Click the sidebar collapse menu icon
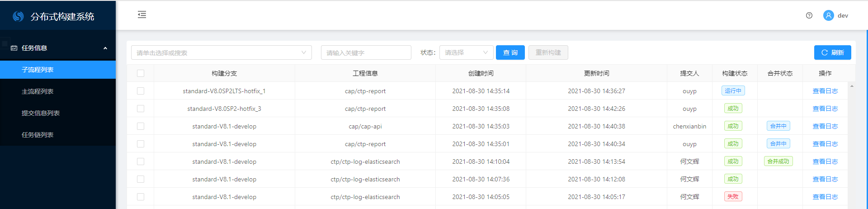868x209 pixels. pos(142,15)
